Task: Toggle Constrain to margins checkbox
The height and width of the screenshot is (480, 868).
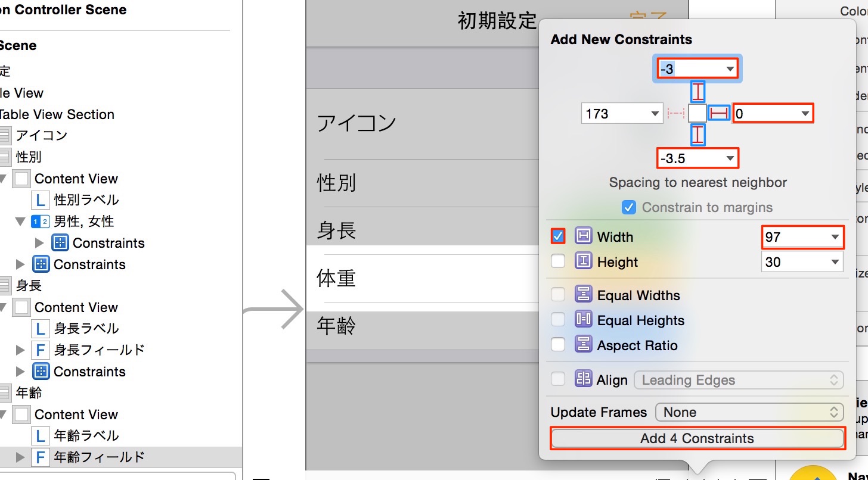Action: pos(629,207)
